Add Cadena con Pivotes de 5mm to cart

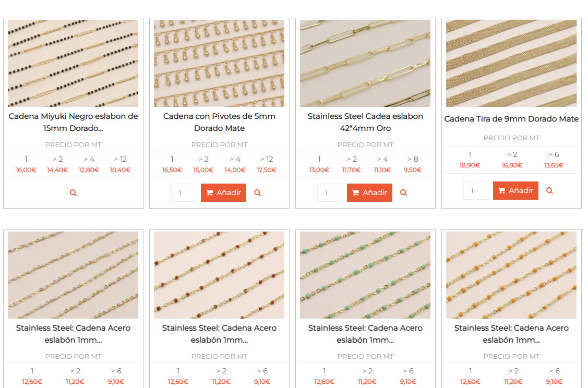223,192
